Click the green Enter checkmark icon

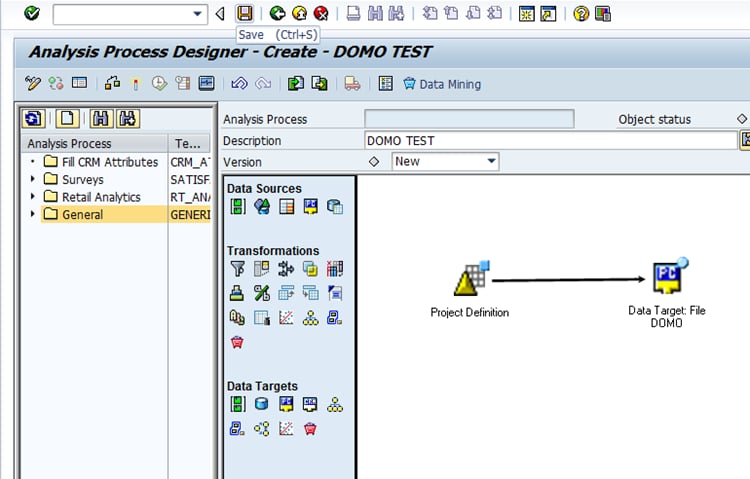click(32, 13)
